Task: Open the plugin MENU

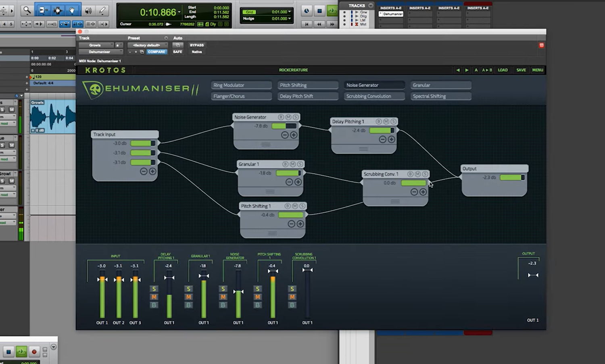Action: pyautogui.click(x=537, y=70)
